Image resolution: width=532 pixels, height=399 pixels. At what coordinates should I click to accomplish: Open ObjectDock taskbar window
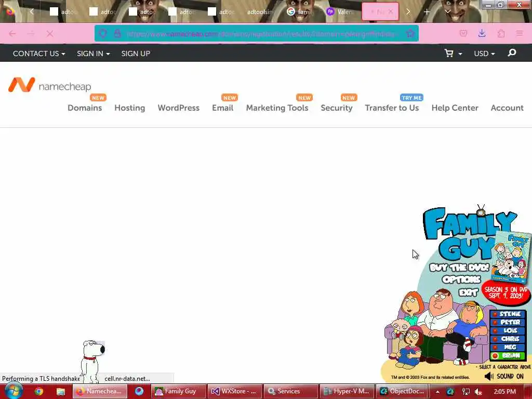(x=404, y=391)
